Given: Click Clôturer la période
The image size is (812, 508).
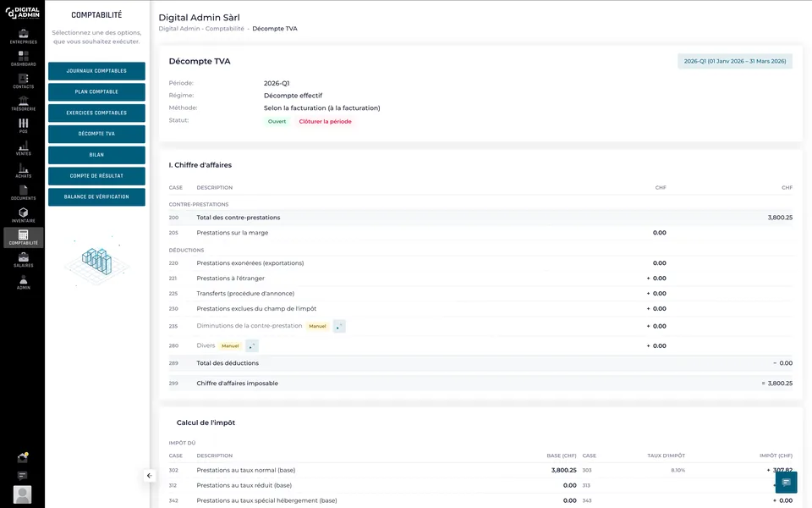Looking at the screenshot, I should (x=325, y=121).
